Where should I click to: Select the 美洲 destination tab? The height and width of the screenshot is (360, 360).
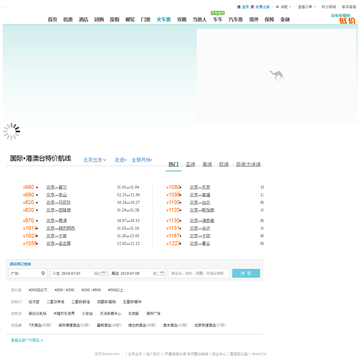207,164
